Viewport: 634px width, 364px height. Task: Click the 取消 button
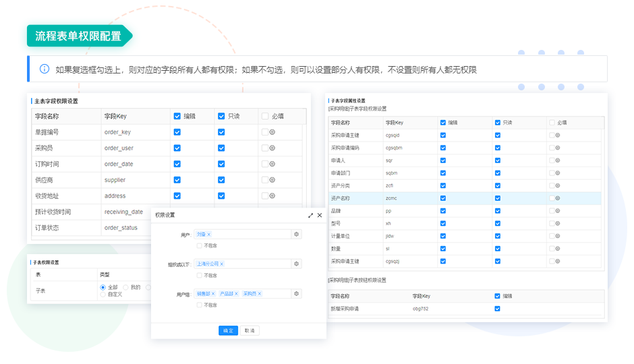click(x=250, y=330)
